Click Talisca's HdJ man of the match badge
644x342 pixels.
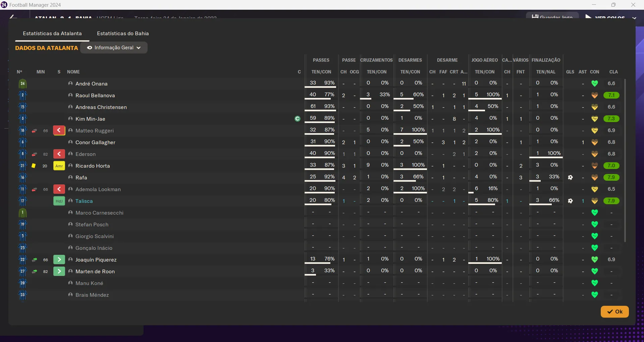point(59,201)
